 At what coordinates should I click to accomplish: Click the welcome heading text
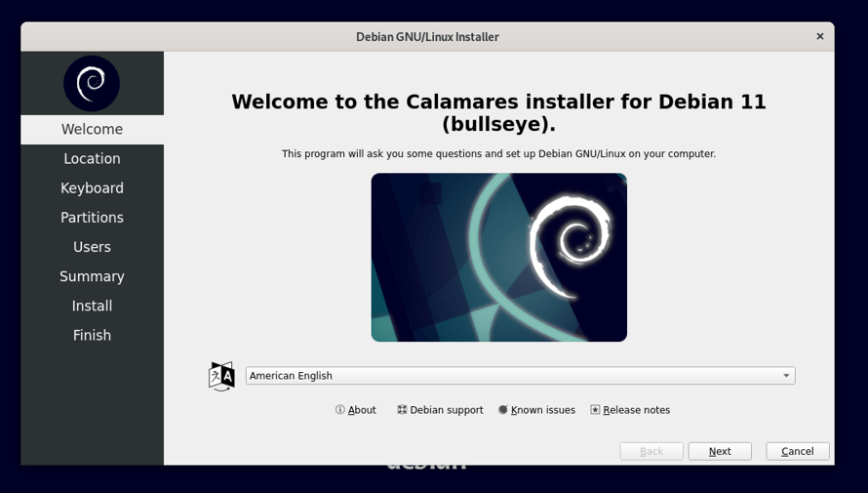pyautogui.click(x=498, y=112)
